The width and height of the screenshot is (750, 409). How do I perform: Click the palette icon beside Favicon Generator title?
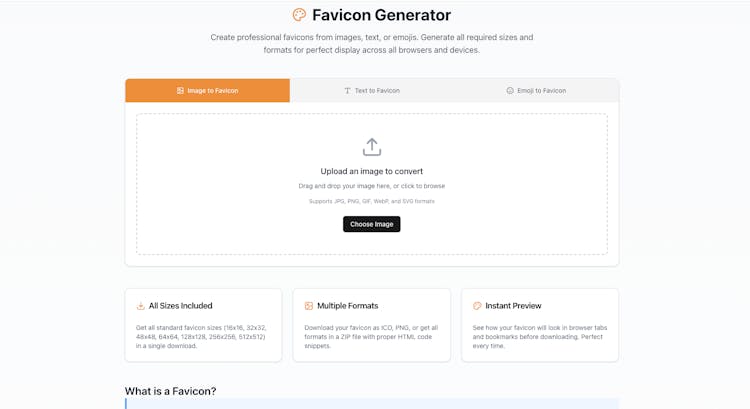pos(299,15)
